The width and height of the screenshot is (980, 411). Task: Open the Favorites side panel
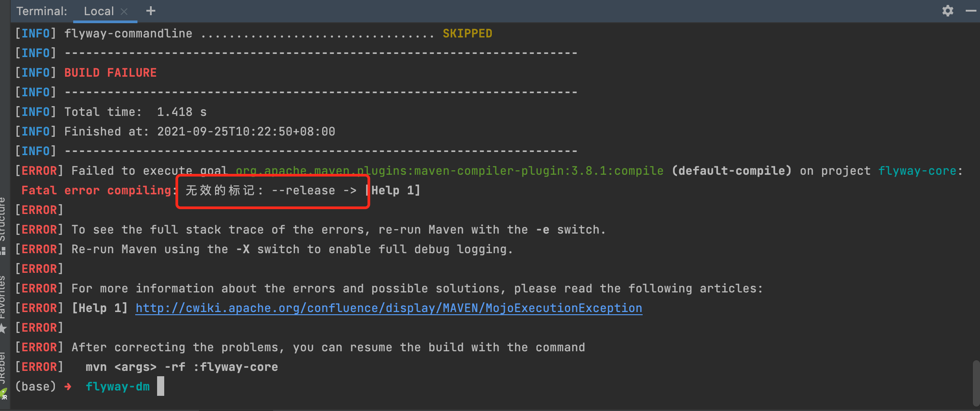[x=3, y=304]
